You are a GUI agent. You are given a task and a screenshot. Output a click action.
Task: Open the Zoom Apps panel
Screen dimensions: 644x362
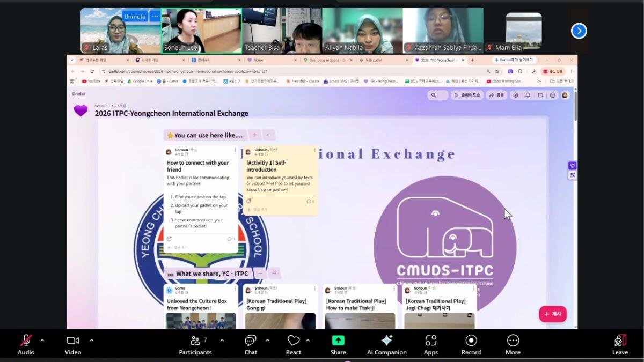pos(431,345)
